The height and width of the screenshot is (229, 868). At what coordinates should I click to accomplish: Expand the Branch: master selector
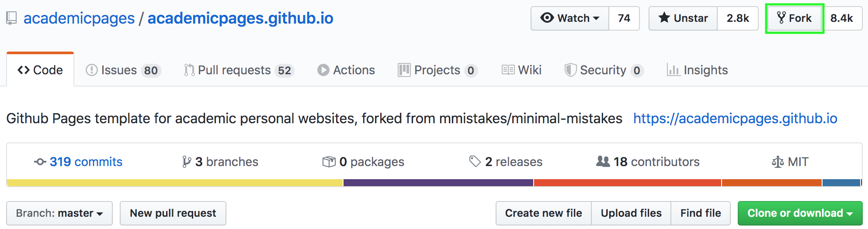coord(59,213)
